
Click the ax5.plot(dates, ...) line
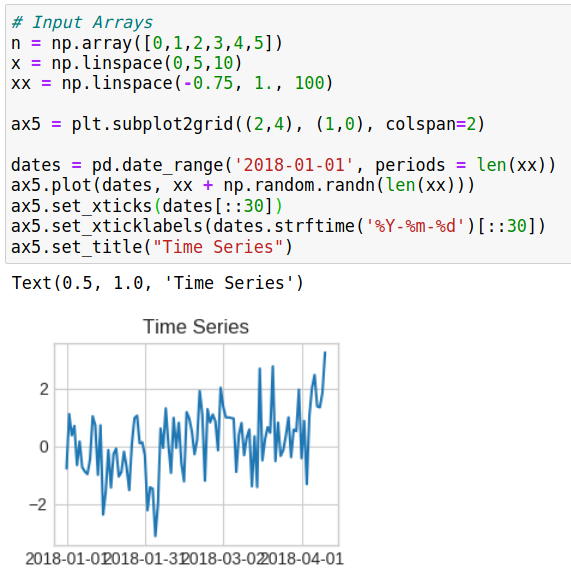click(243, 185)
